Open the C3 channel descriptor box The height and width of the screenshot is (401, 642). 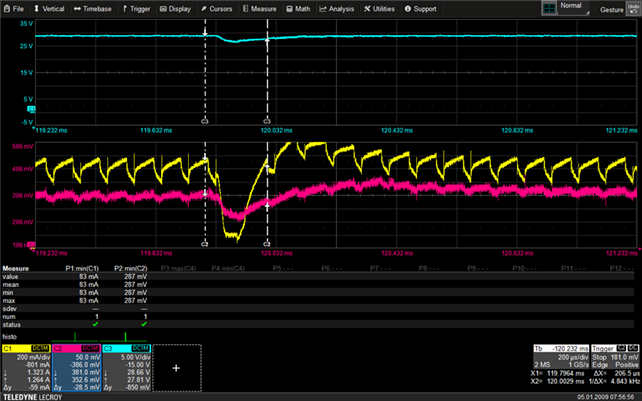[x=127, y=368]
